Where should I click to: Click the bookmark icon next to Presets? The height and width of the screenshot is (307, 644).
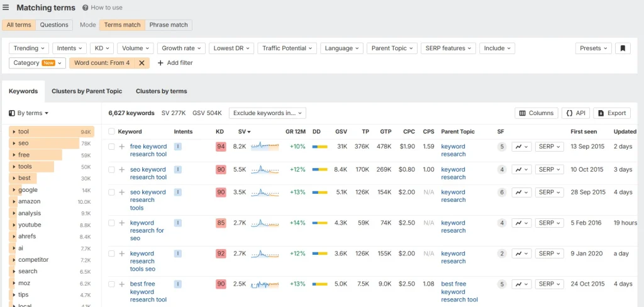[623, 48]
